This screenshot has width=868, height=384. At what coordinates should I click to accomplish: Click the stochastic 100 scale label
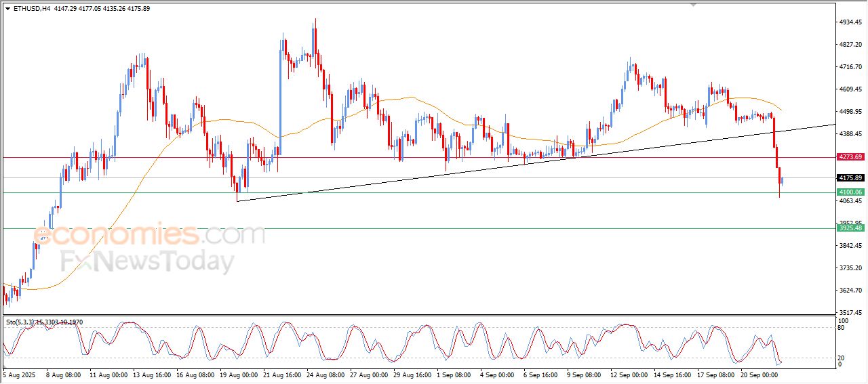843,320
